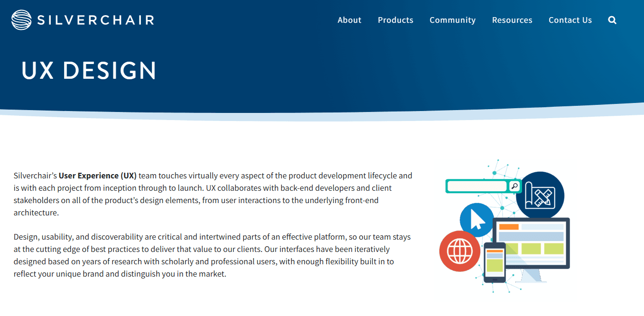Open search via the magnifier icon
The width and height of the screenshot is (644, 316).
(612, 20)
